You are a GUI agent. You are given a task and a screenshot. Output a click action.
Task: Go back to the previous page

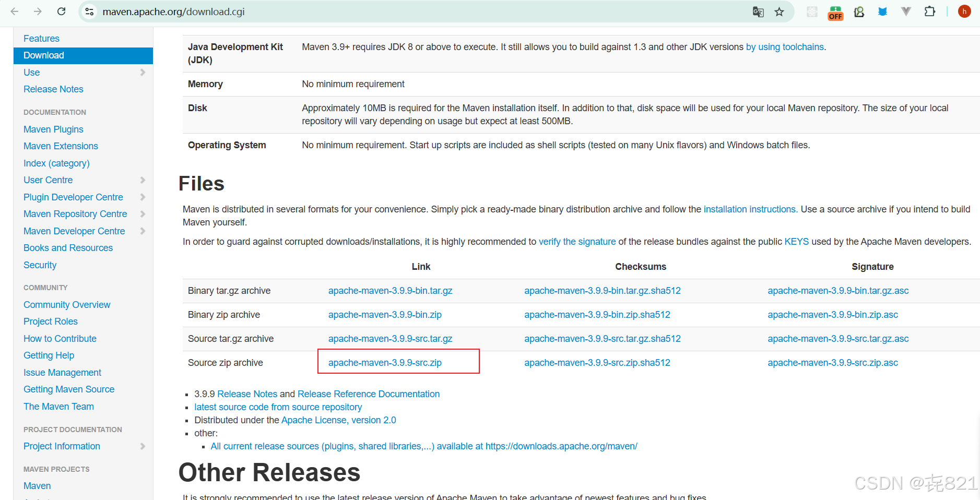[15, 11]
